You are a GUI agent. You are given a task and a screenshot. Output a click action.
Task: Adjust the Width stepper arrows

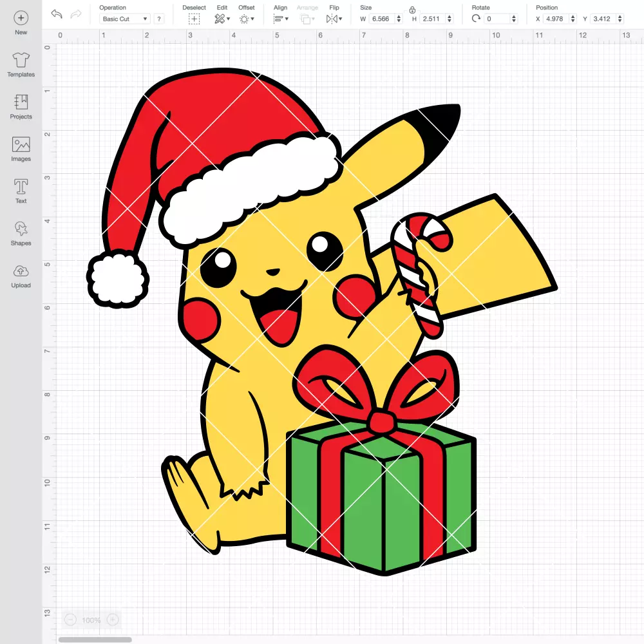(399, 19)
